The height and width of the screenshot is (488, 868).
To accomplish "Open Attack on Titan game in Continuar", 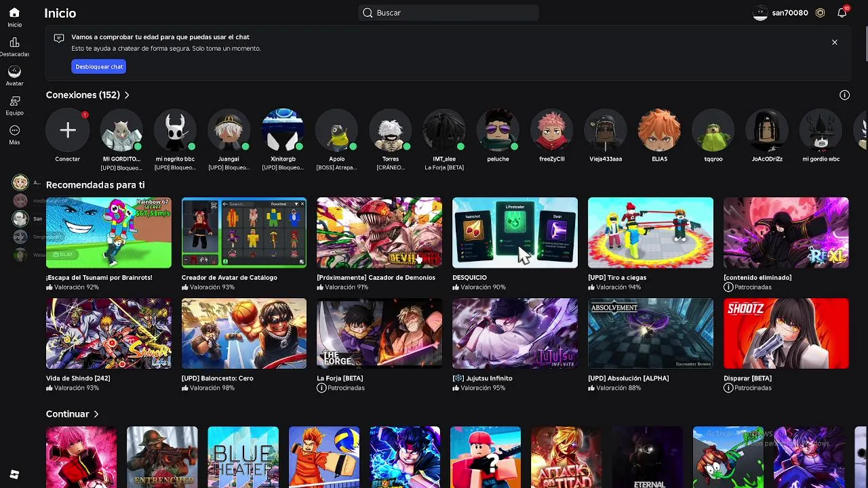I will [566, 457].
